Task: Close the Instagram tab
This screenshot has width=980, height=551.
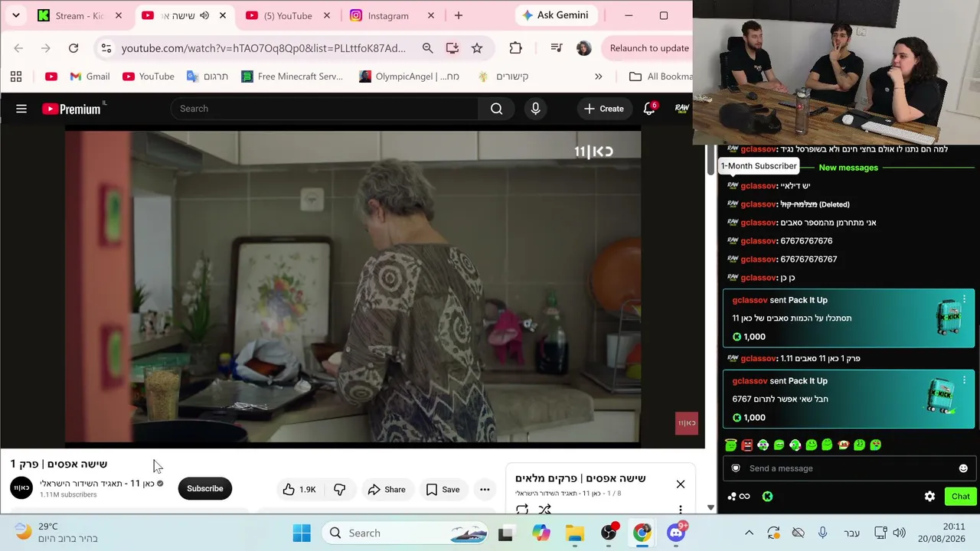Action: [x=430, y=15]
